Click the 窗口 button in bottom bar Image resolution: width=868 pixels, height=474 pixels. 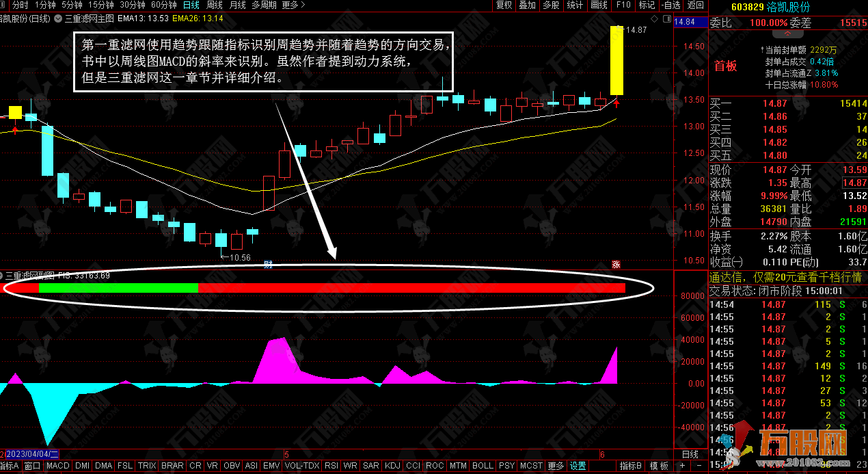(x=32, y=466)
